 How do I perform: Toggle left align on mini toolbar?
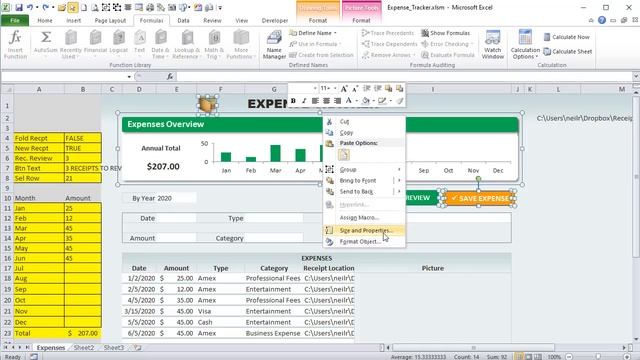pyautogui.click(x=315, y=100)
